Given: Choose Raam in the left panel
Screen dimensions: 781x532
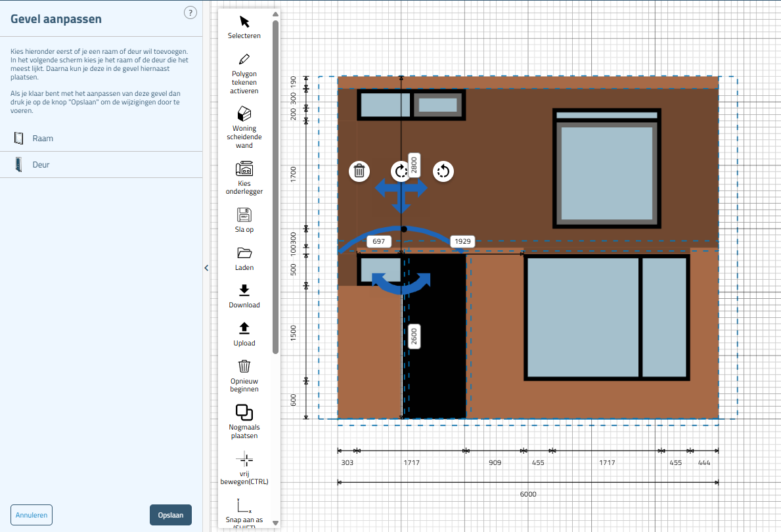Looking at the screenshot, I should click(x=43, y=139).
